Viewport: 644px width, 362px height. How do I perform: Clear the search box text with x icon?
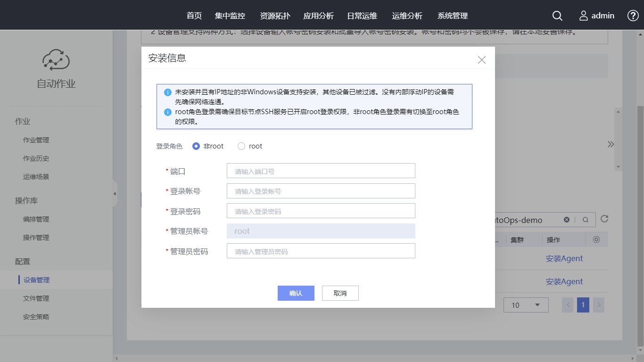[x=567, y=220]
